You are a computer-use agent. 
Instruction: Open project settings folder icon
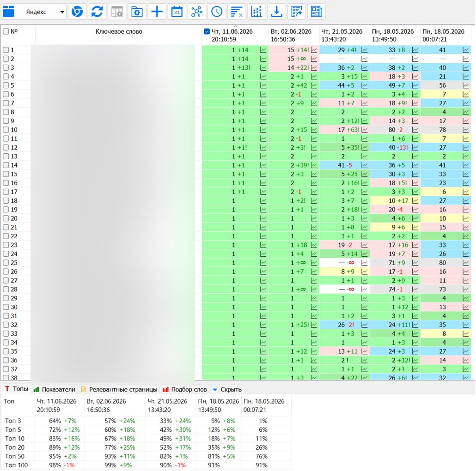click(x=137, y=12)
